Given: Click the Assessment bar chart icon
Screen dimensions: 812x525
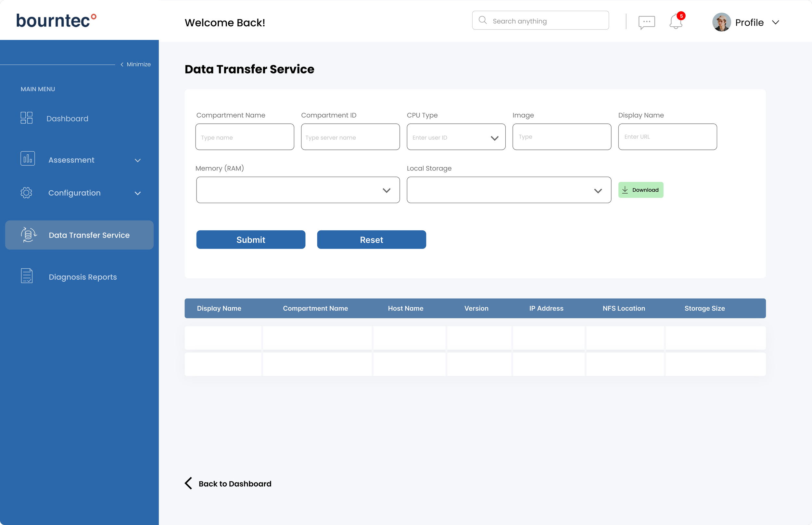Looking at the screenshot, I should 28,159.
